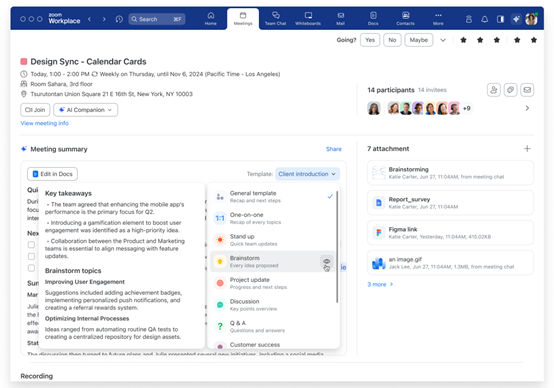Screen dimensions: 554x388
Task: Share the meeting summary
Action: (334, 149)
